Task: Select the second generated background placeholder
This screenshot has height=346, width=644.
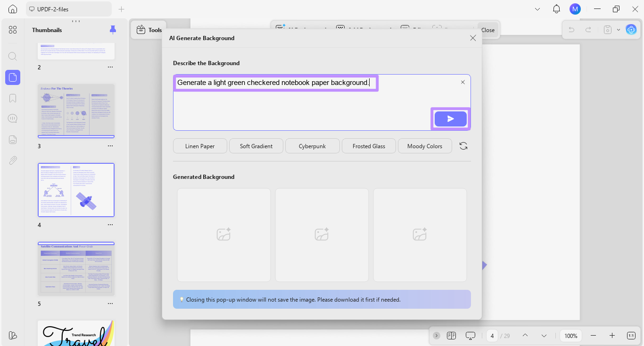Action: (x=322, y=235)
